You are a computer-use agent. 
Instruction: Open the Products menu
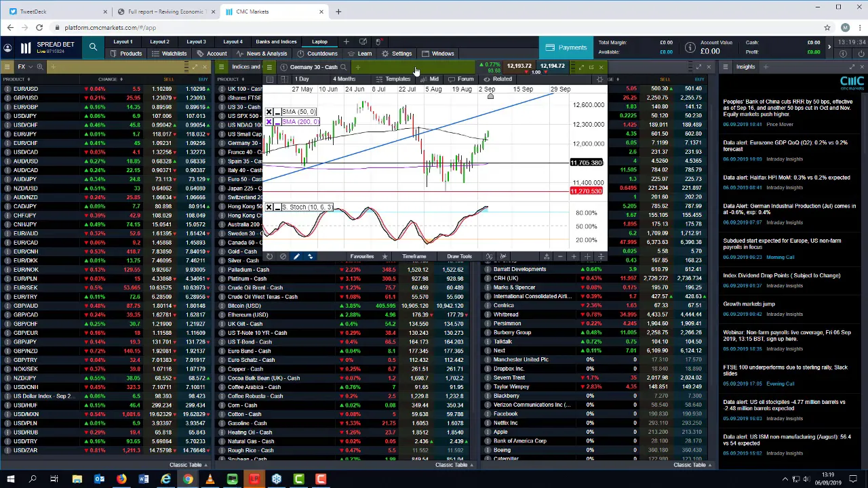pos(126,54)
